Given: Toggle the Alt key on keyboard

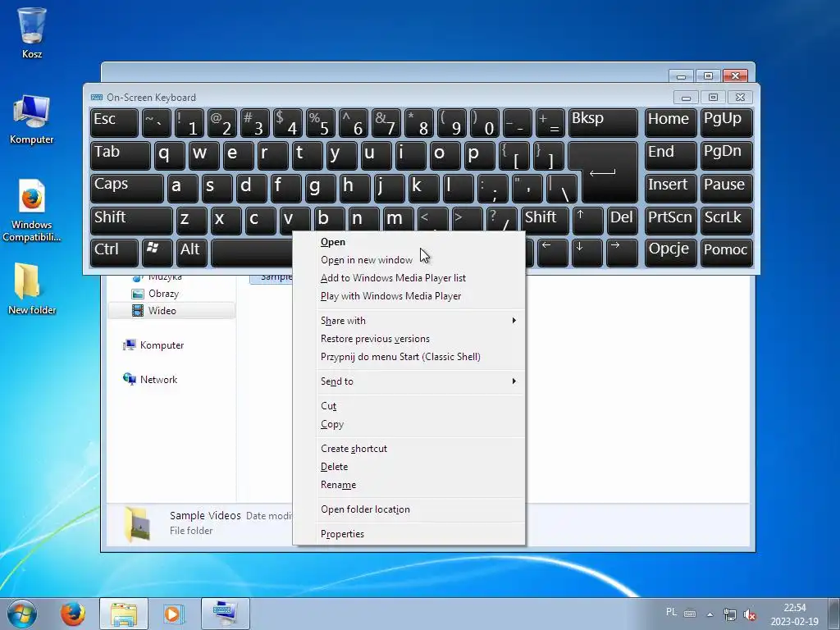Looking at the screenshot, I should [x=192, y=253].
